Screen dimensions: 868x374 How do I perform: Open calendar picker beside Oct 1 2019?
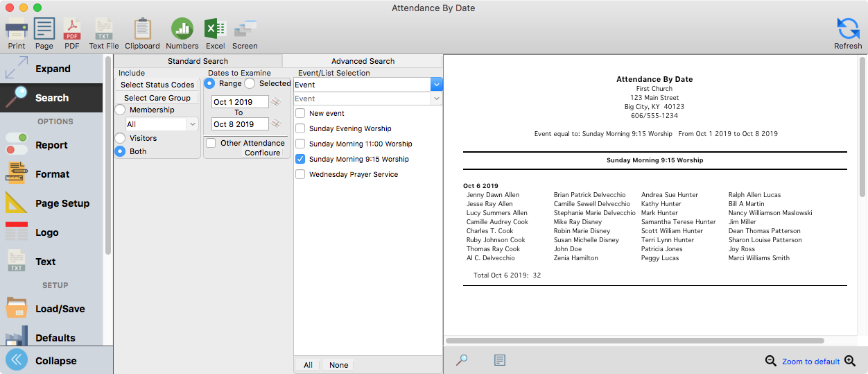pos(276,102)
